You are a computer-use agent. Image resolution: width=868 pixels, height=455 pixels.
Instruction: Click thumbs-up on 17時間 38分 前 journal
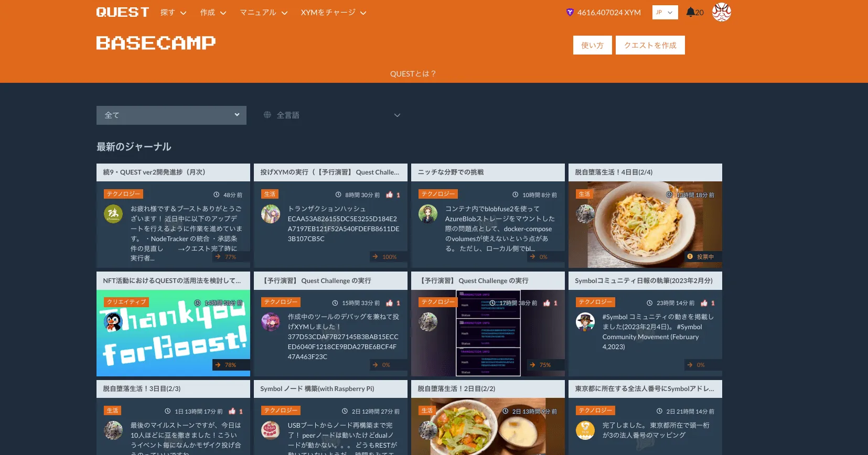(x=546, y=303)
